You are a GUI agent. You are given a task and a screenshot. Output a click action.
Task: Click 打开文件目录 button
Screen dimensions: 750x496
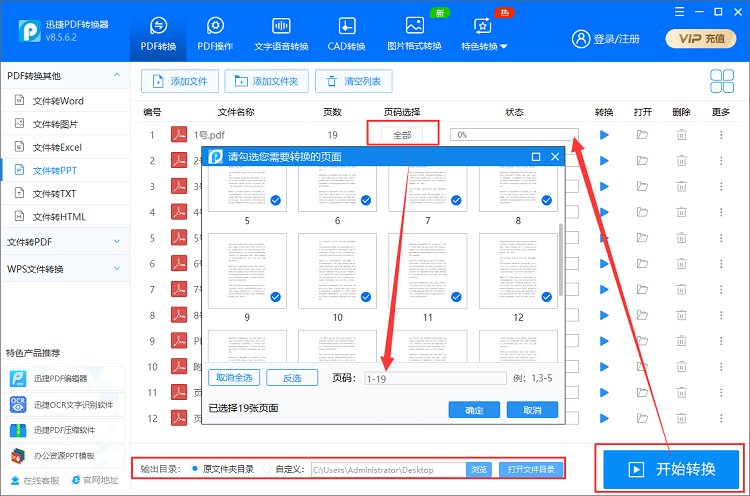[531, 470]
